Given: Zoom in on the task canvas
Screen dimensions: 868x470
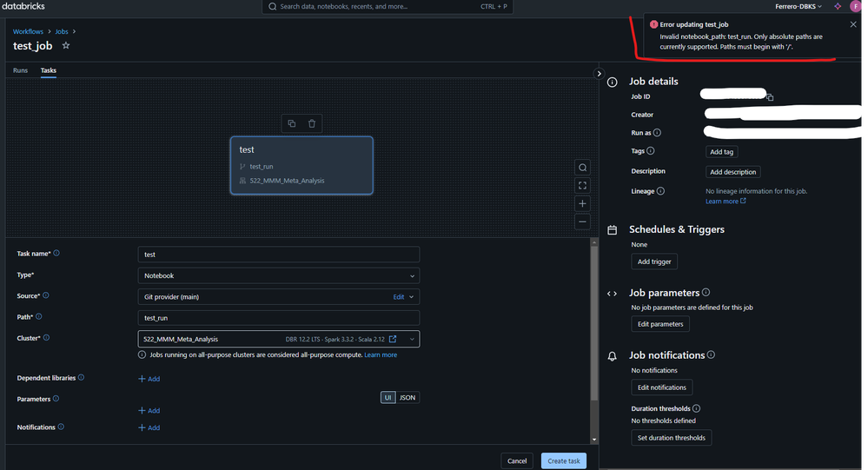Looking at the screenshot, I should tap(582, 203).
